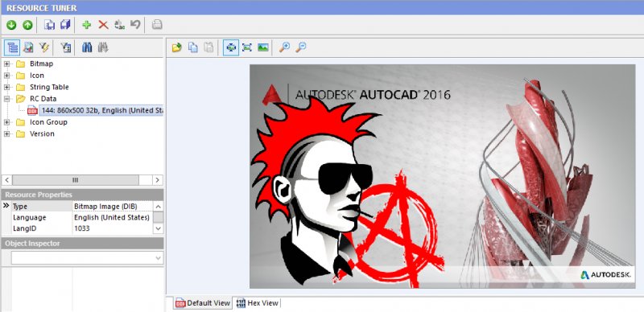Viewport: 644px width, 312px height.
Task: Click the Language property row
Action: coord(82,218)
